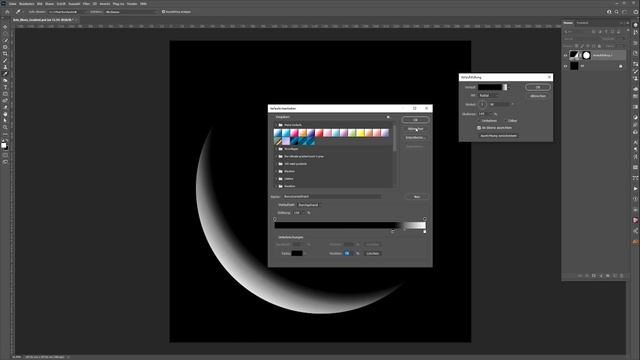
Task: Expand the Grundlagen gradient folder
Action: [276, 149]
